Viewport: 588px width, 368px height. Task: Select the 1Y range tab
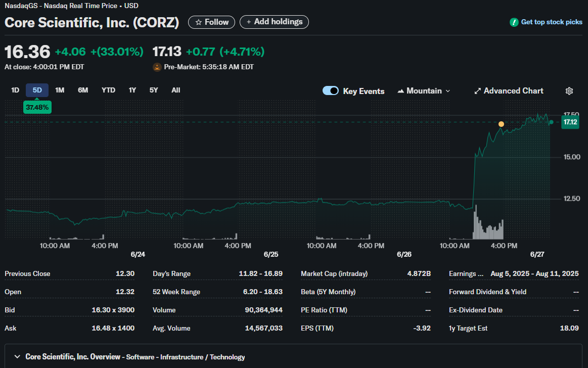click(132, 90)
